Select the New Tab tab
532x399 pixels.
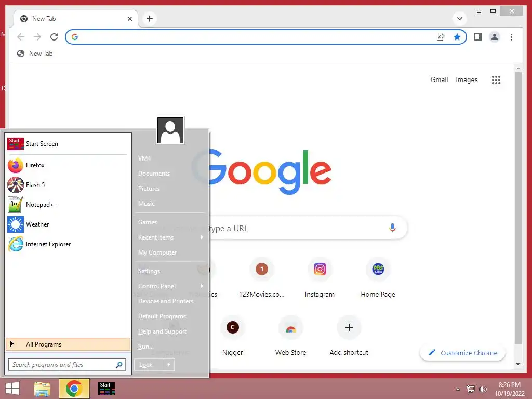[76, 19]
